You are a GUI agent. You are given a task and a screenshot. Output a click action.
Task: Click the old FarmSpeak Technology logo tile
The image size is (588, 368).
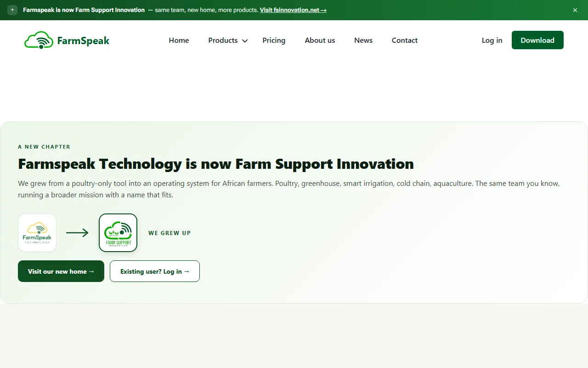pyautogui.click(x=37, y=233)
